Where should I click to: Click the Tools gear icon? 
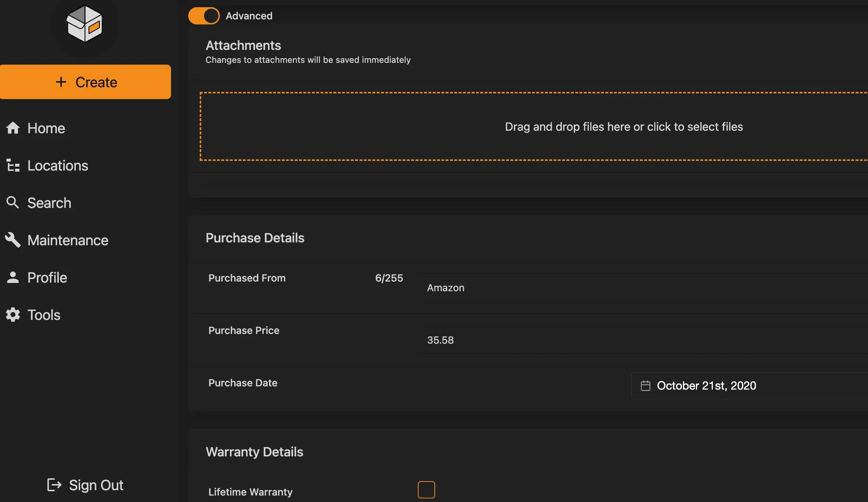[x=13, y=315]
